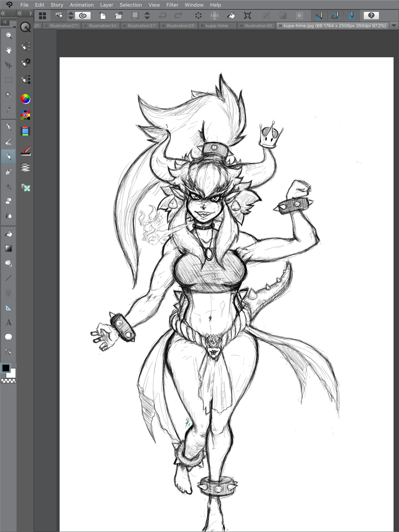Select the Airbrush tool
The image size is (399, 532).
click(x=9, y=171)
